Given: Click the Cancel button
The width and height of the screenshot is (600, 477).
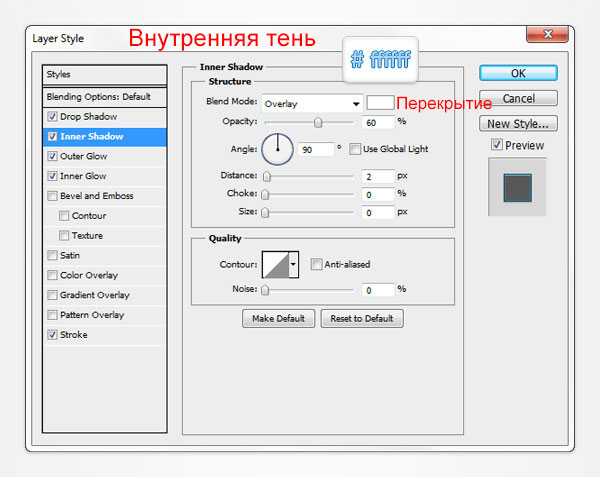Looking at the screenshot, I should pos(518,98).
